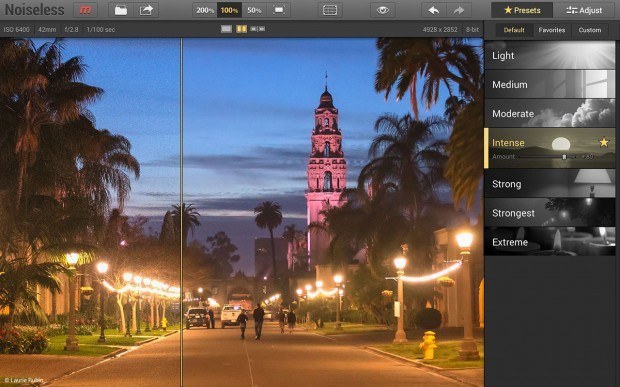Switch to single image view mode
Image resolution: width=620 pixels, height=387 pixels.
[226, 29]
